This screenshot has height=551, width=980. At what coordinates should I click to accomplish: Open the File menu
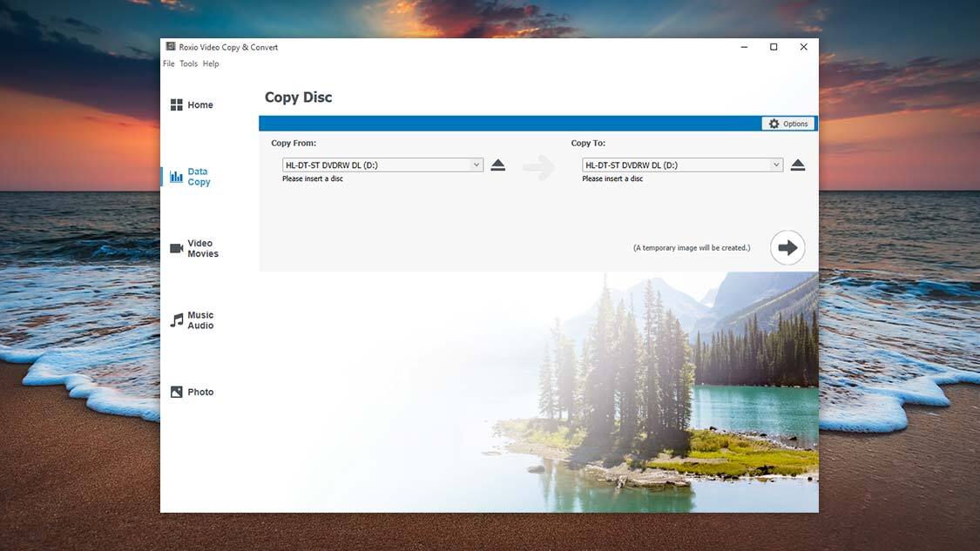point(168,64)
